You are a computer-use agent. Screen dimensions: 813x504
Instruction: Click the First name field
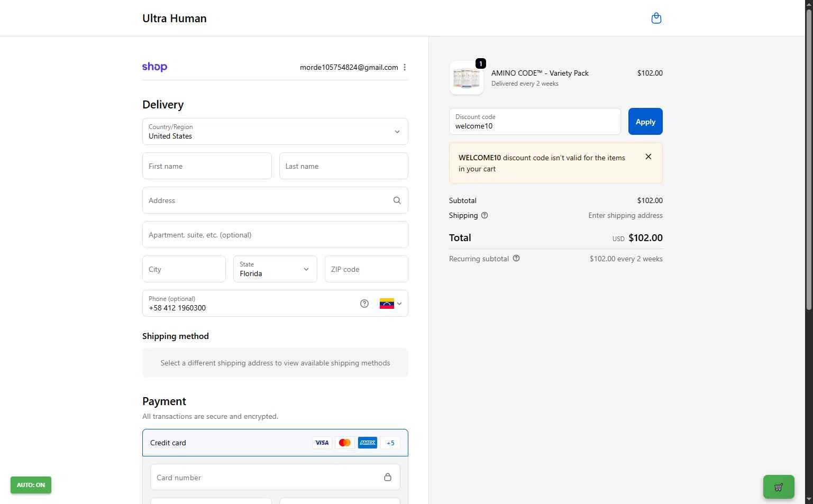[x=207, y=166]
